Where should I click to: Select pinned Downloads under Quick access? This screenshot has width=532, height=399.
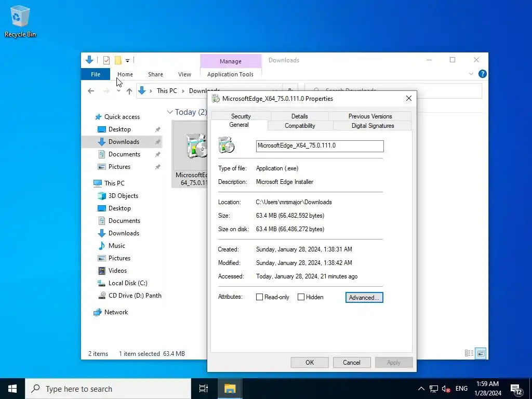pos(124,142)
